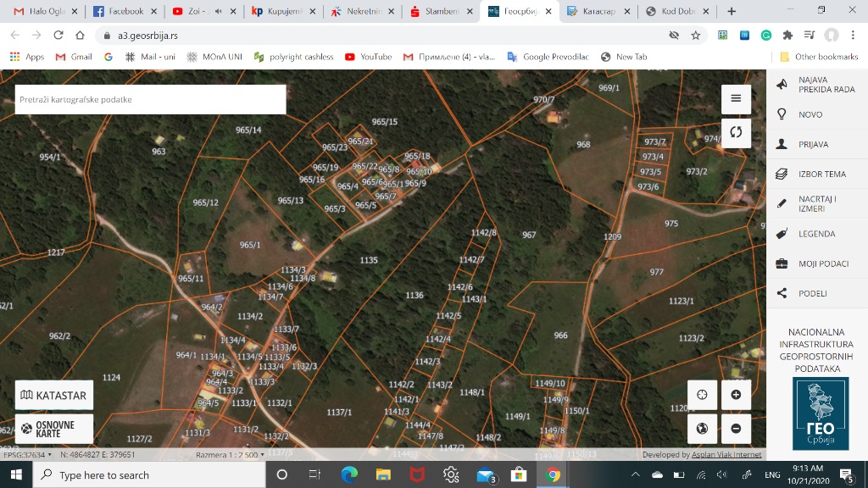Zoom in with the plus button

(736, 395)
